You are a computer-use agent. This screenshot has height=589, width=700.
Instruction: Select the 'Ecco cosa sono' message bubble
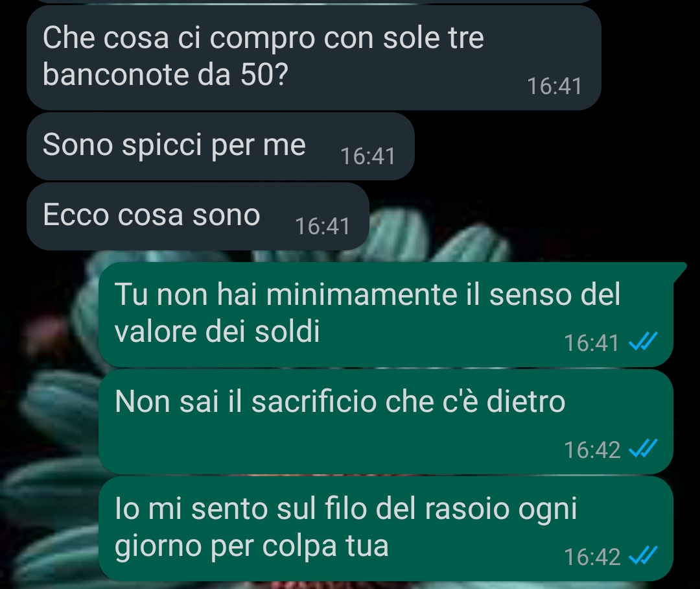coord(198,216)
